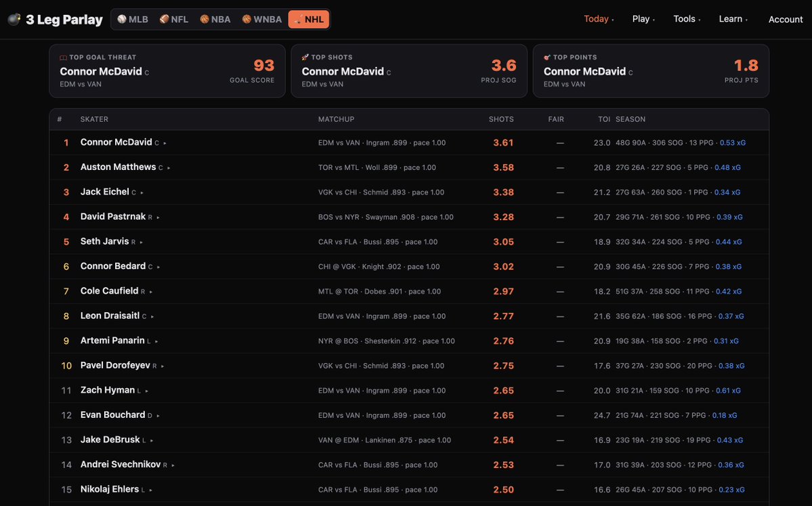
Task: Open the Play dropdown menu
Action: coord(643,19)
